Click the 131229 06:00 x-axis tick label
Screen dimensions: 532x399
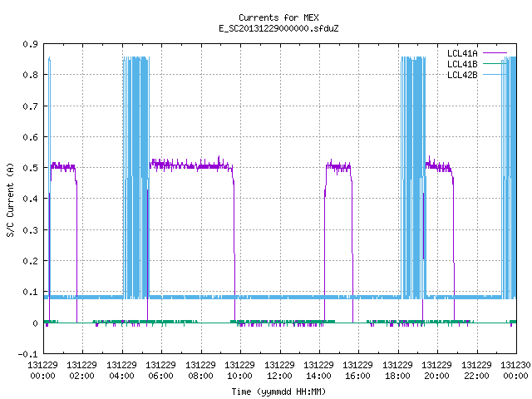160,371
